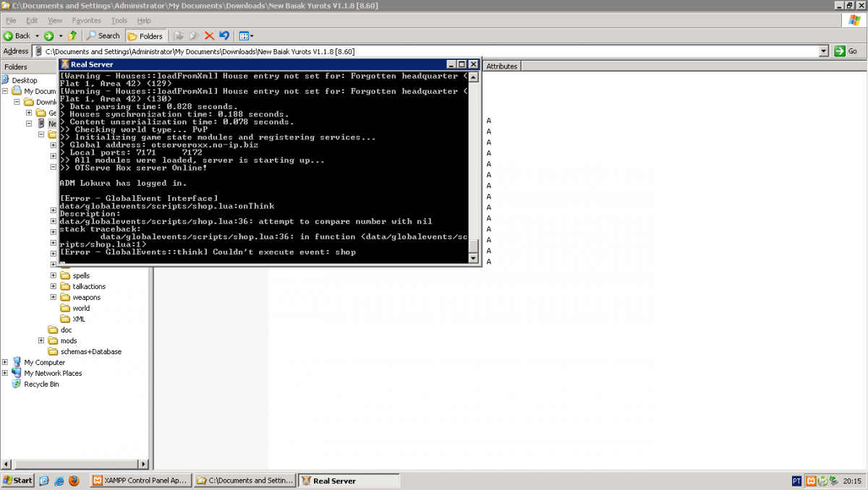Open the Forward history dropdown arrow
The width and height of the screenshot is (868, 490).
61,35
